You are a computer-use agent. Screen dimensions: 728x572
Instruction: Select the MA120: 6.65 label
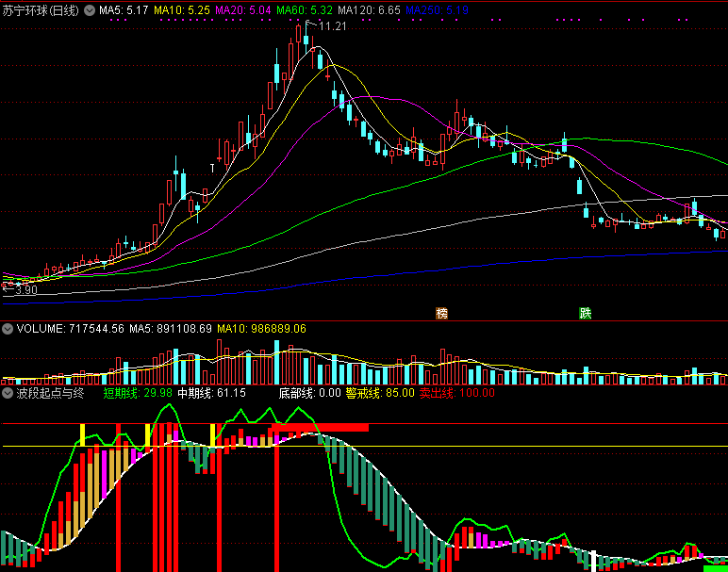point(369,10)
